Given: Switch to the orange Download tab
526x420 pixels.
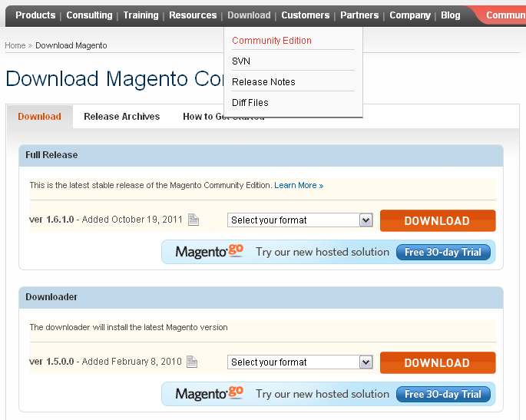Looking at the screenshot, I should tap(40, 117).
